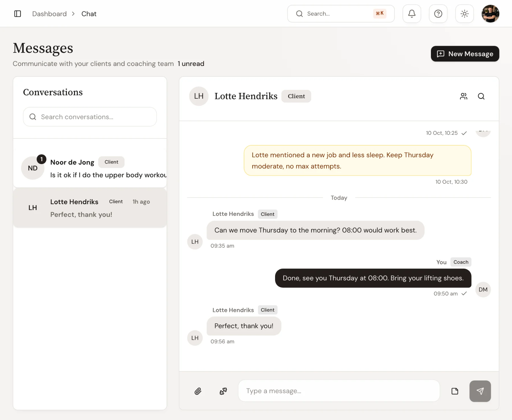Click the "1h ago" timestamp
This screenshot has height=420, width=512.
tap(141, 202)
